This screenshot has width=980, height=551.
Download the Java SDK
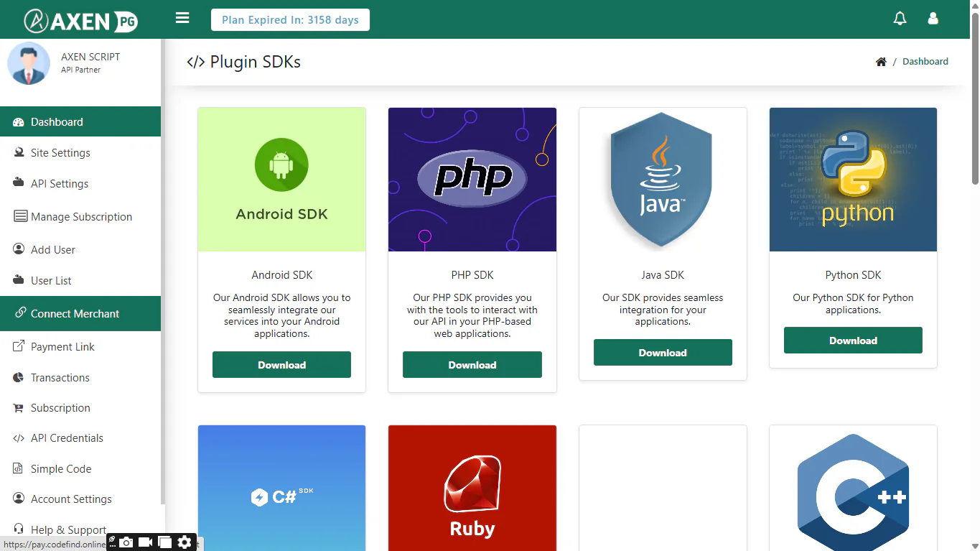pos(663,353)
